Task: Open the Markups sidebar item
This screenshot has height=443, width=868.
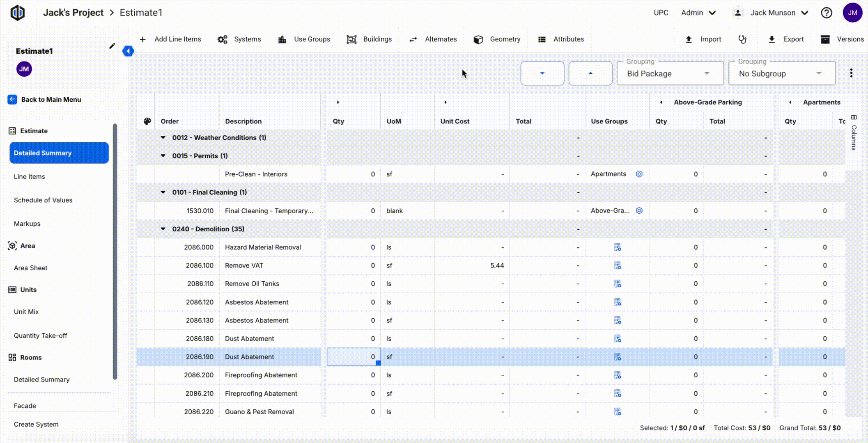Action: pyautogui.click(x=27, y=224)
